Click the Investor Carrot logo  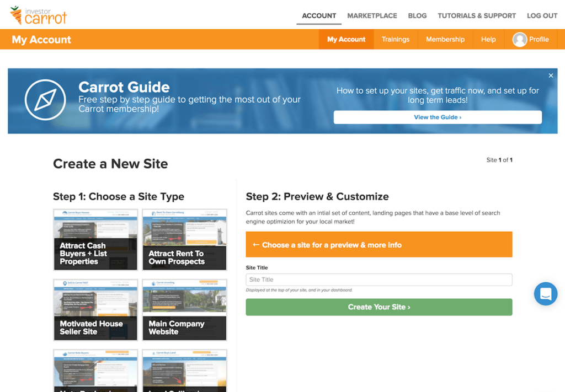(38, 15)
